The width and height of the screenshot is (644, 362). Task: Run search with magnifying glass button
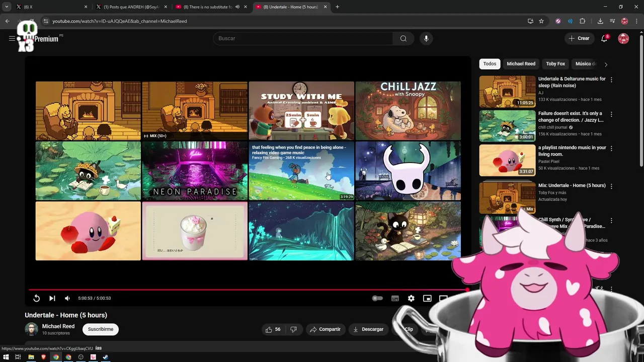click(404, 38)
